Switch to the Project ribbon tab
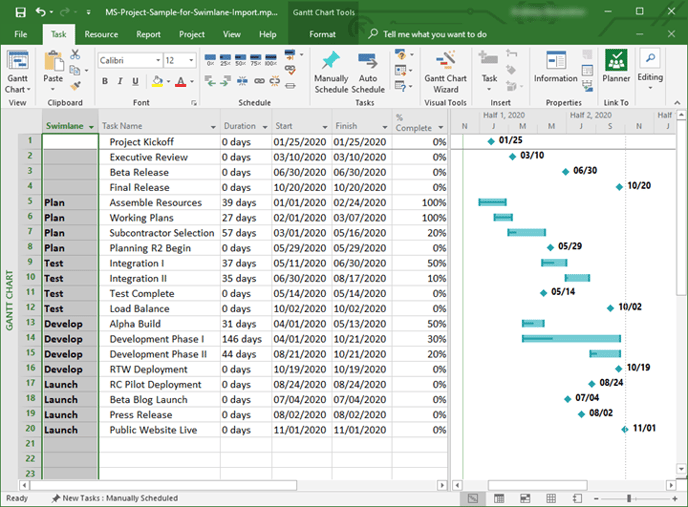 click(x=192, y=34)
